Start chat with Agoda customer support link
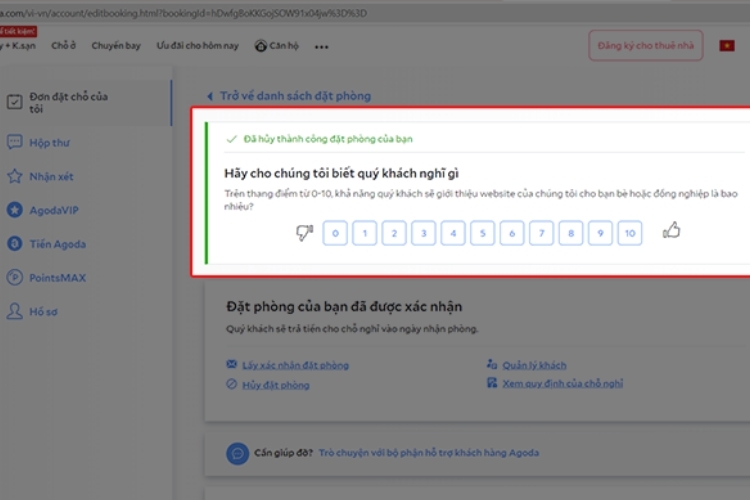750x500 pixels. pyautogui.click(x=429, y=453)
